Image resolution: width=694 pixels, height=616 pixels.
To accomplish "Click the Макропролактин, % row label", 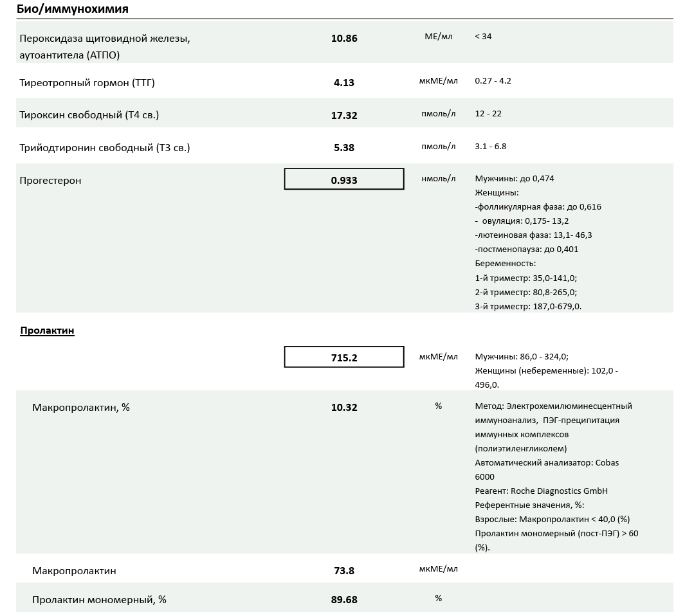I will pos(81,408).
